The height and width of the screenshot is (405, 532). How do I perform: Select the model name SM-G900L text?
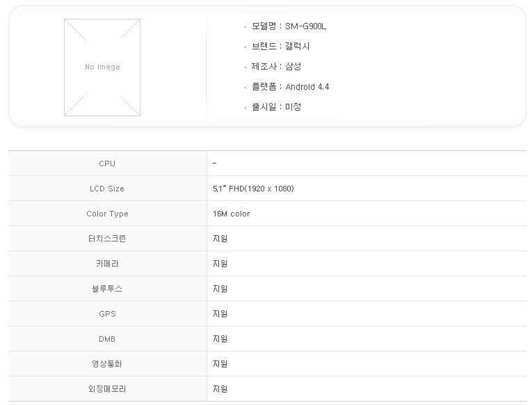[305, 26]
